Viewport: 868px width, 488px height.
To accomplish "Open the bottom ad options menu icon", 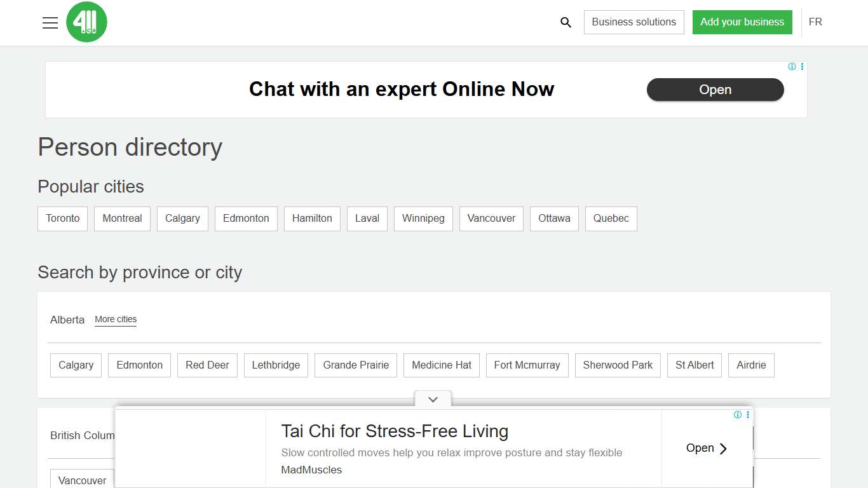I will [747, 415].
